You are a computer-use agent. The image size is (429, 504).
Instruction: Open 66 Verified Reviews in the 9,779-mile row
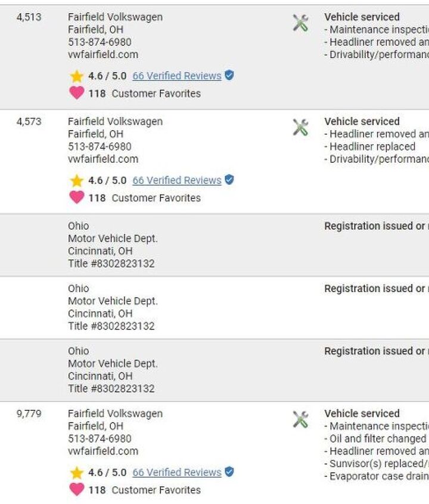176,473
